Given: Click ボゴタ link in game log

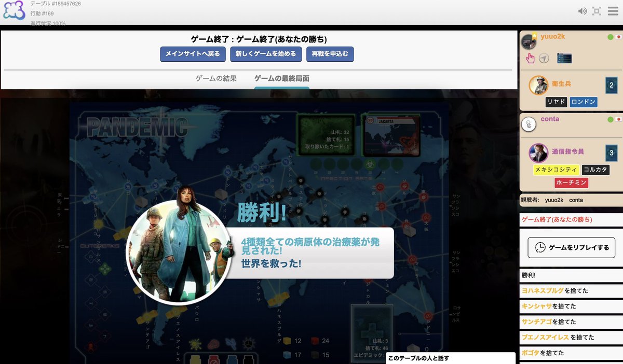Looking at the screenshot, I should 530,353.
